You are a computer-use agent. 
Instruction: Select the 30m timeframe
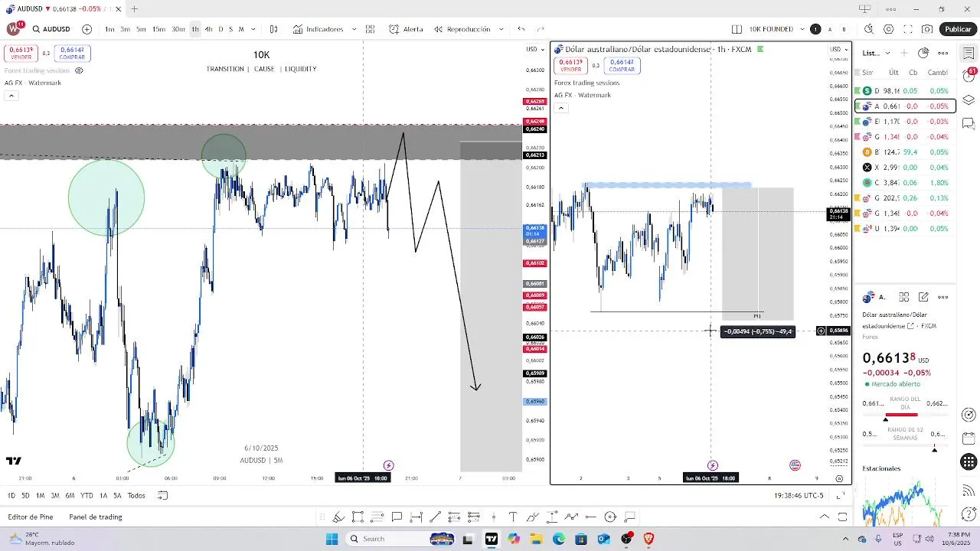(x=178, y=29)
